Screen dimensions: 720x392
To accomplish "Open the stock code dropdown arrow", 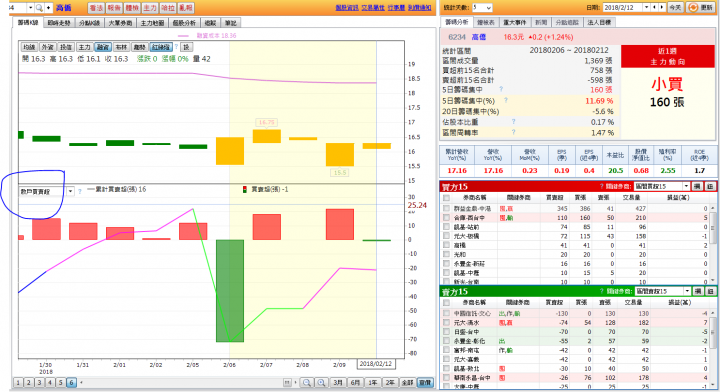I will (30, 8).
